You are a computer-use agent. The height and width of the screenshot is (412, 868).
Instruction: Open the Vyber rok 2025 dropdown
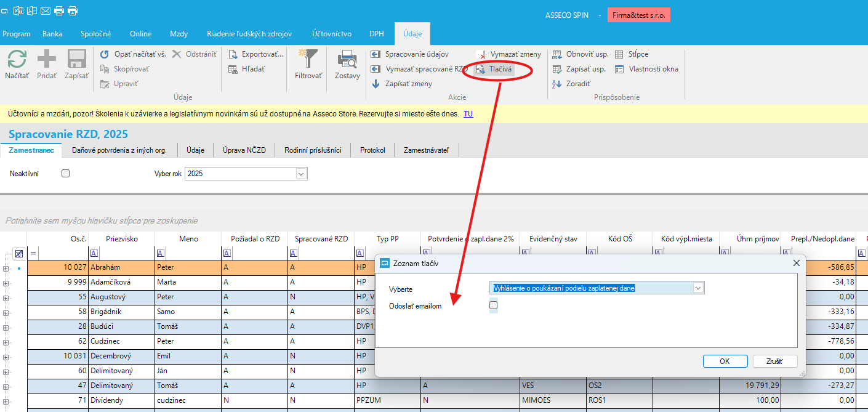(301, 174)
